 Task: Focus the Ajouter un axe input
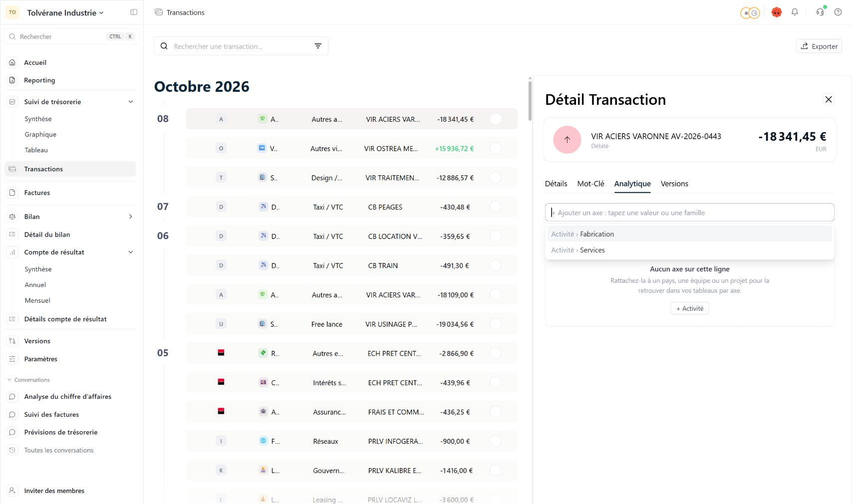689,213
